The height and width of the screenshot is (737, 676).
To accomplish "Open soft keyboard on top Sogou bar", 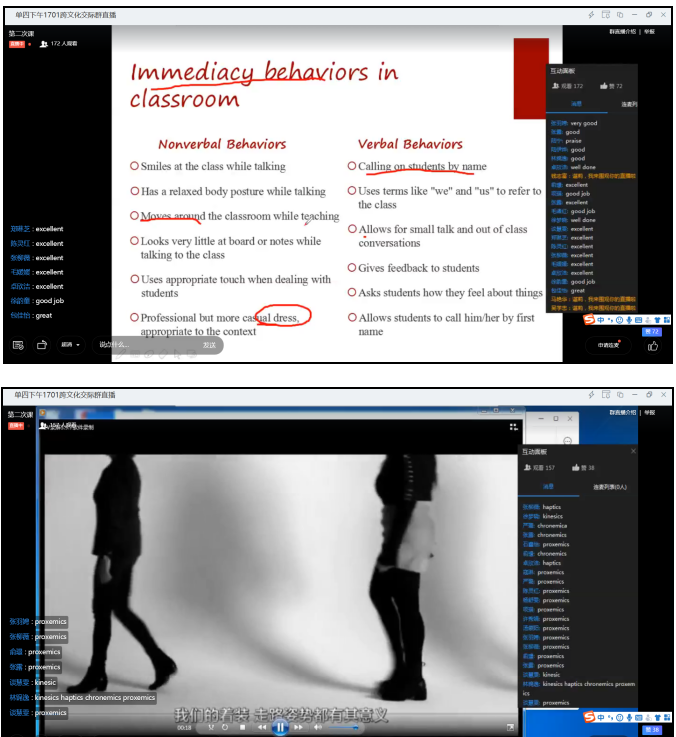I will pyautogui.click(x=638, y=320).
